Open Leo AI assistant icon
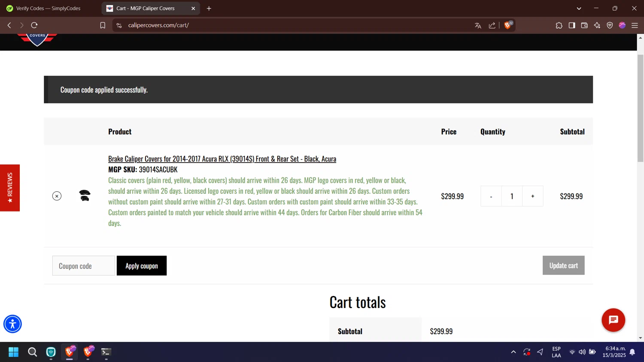Screen dimensions: 644x362 click(597, 25)
